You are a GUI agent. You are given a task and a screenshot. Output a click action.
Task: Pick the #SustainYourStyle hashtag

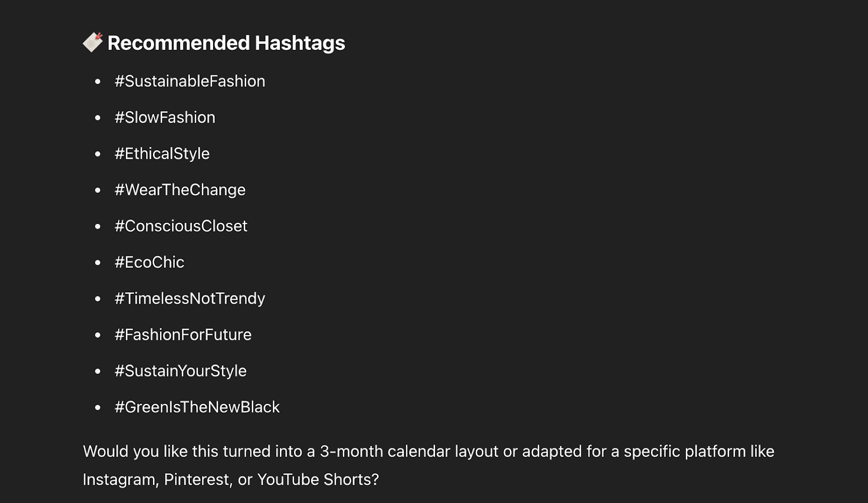tap(181, 371)
